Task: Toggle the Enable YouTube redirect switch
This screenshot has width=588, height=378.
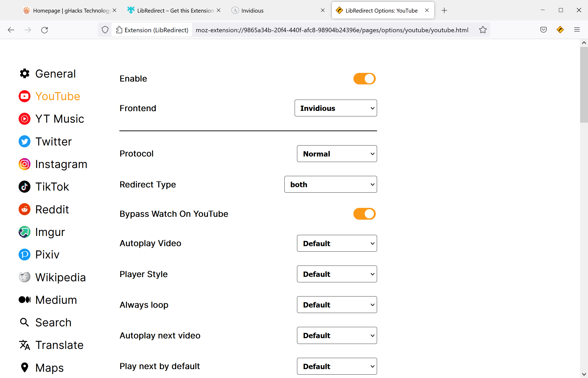Action: [365, 78]
